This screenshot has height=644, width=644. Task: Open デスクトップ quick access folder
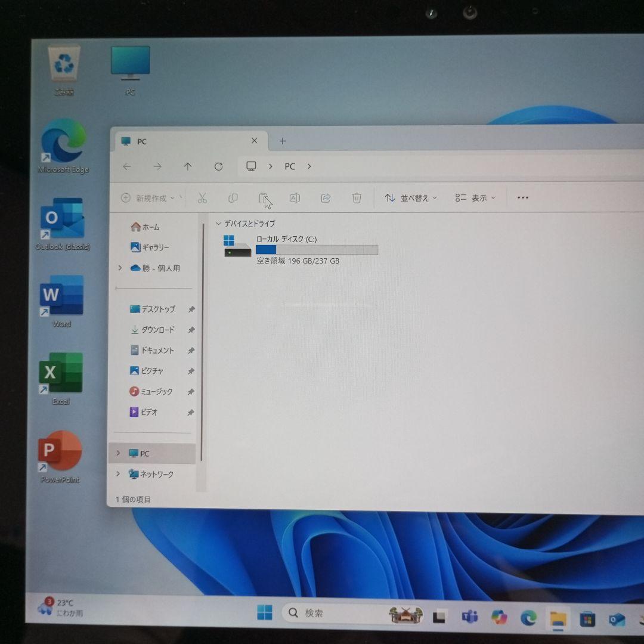click(153, 309)
